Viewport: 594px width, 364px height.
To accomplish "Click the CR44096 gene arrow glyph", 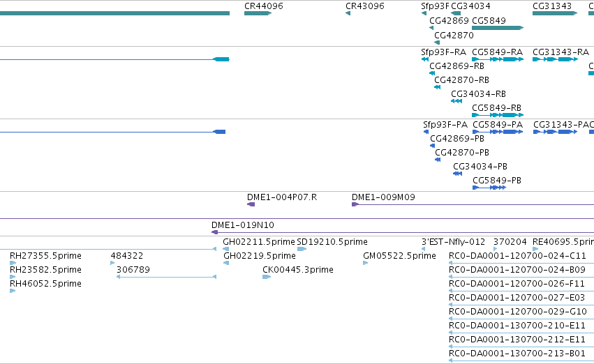I will pyautogui.click(x=258, y=13).
